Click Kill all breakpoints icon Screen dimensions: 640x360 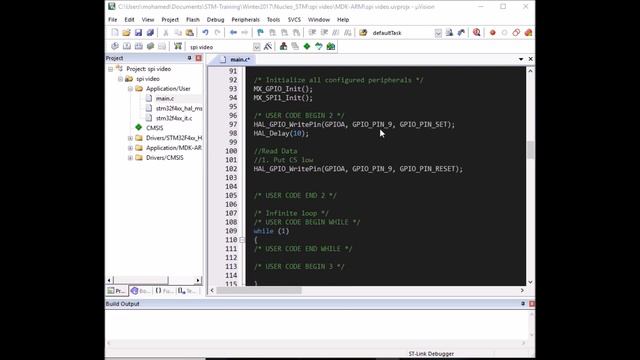coord(528,33)
